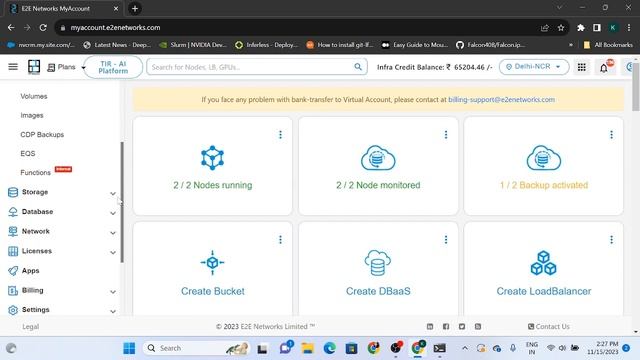Click the sidebar vertical scrollbar

pos(122,202)
